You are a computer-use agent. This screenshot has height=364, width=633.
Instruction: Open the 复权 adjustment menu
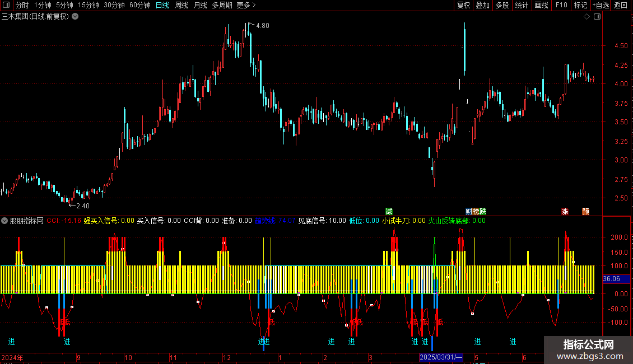[x=463, y=5]
